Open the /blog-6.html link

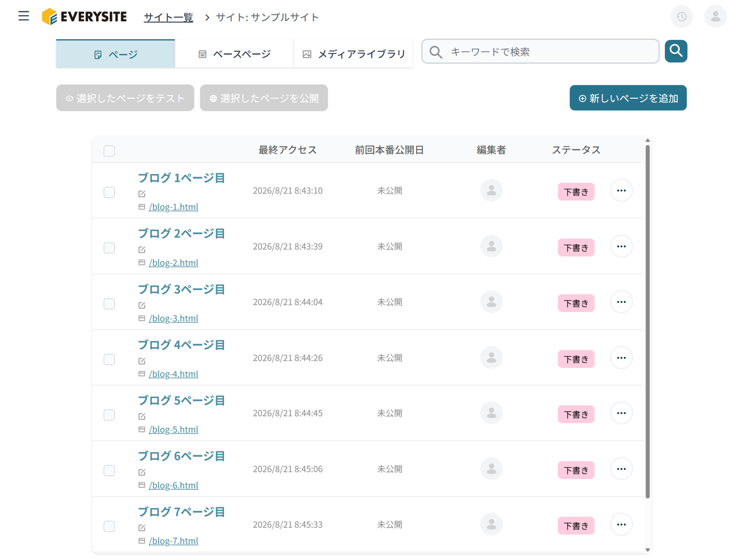[x=173, y=485]
